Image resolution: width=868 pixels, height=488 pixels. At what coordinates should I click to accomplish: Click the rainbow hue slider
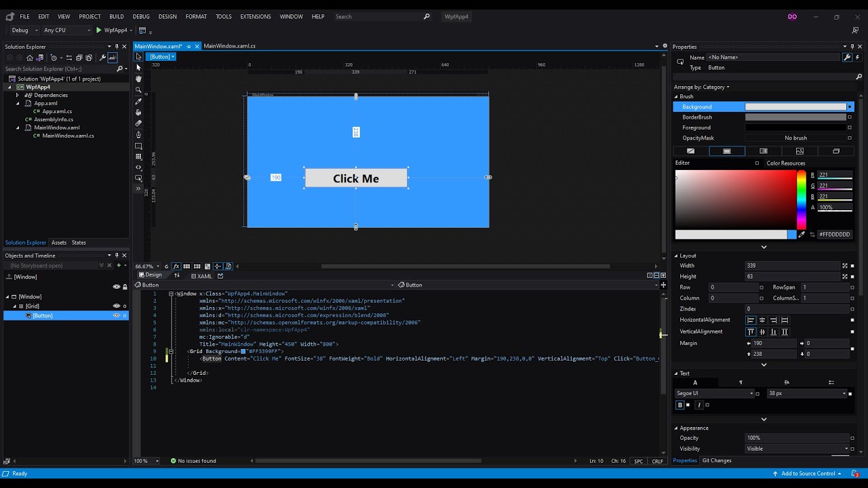[802, 200]
